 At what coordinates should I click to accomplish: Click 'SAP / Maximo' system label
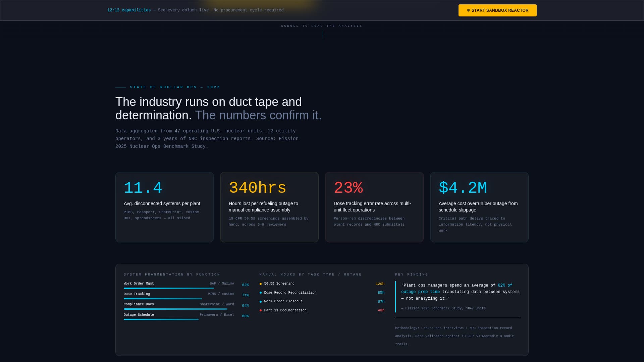coord(222,284)
